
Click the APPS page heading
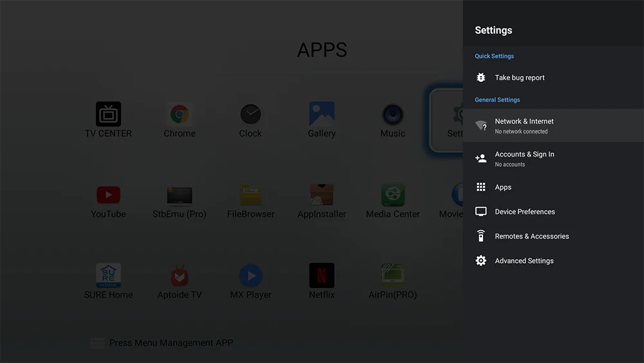[322, 50]
